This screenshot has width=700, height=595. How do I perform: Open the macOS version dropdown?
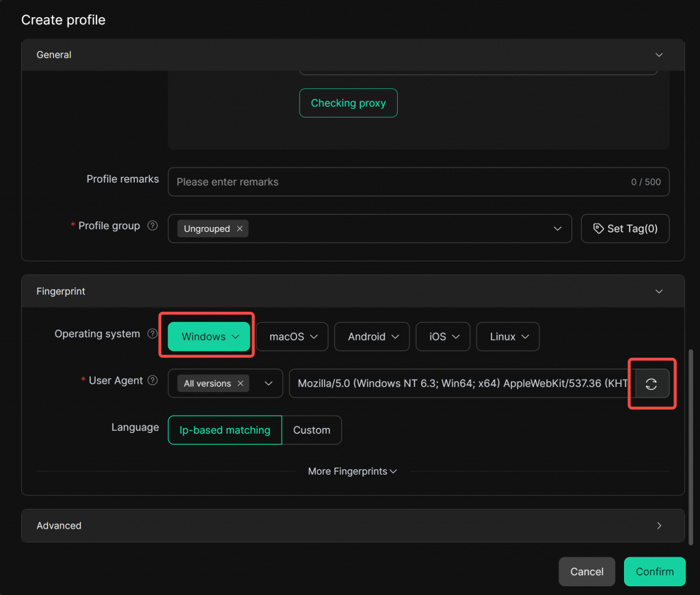click(x=292, y=336)
